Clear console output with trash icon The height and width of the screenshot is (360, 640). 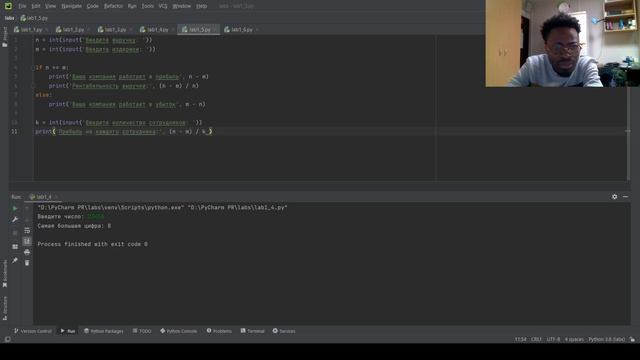(x=27, y=263)
